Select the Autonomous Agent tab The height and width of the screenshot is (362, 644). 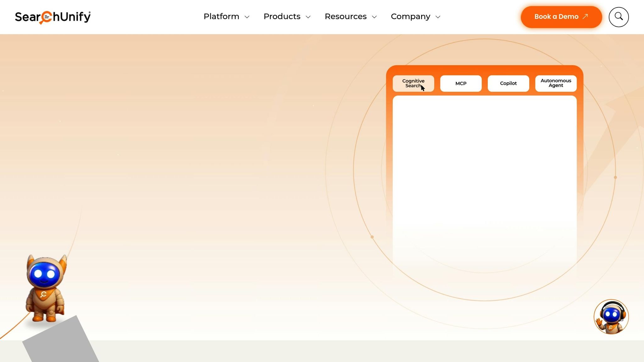(556, 83)
